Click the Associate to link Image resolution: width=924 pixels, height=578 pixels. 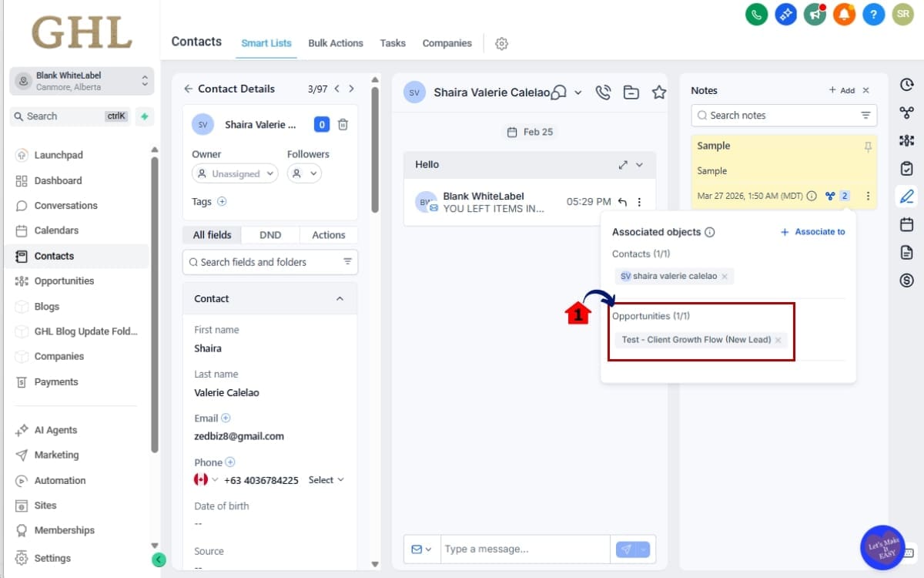click(812, 232)
